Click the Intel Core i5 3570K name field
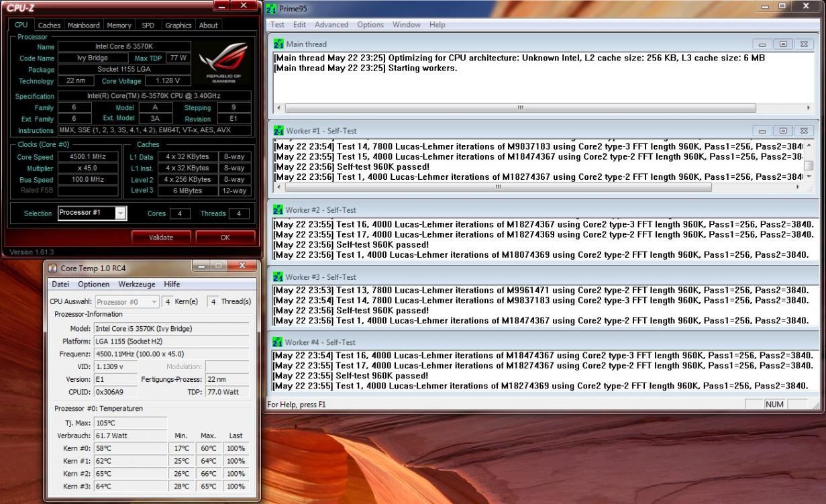Screen dimensions: 826x504 tap(124, 47)
